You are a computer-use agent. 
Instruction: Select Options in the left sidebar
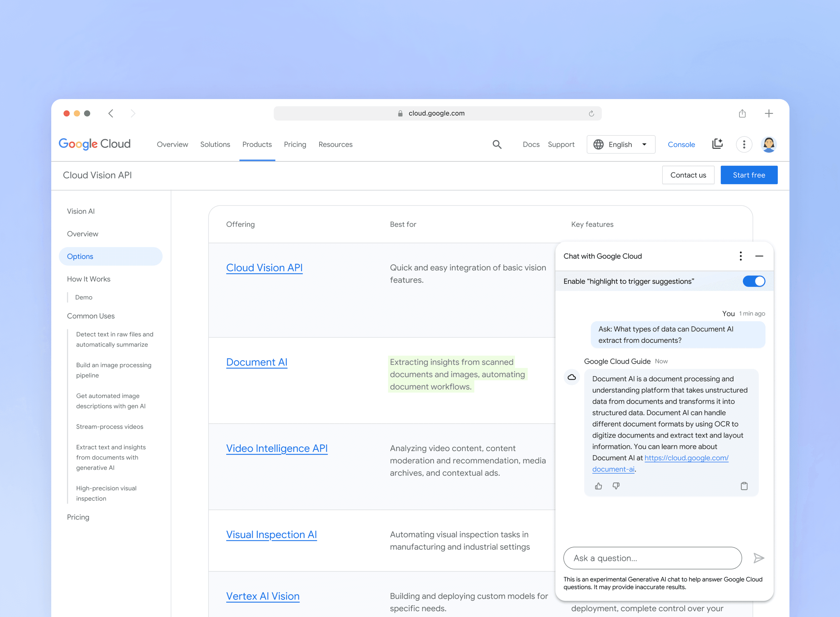pos(111,257)
